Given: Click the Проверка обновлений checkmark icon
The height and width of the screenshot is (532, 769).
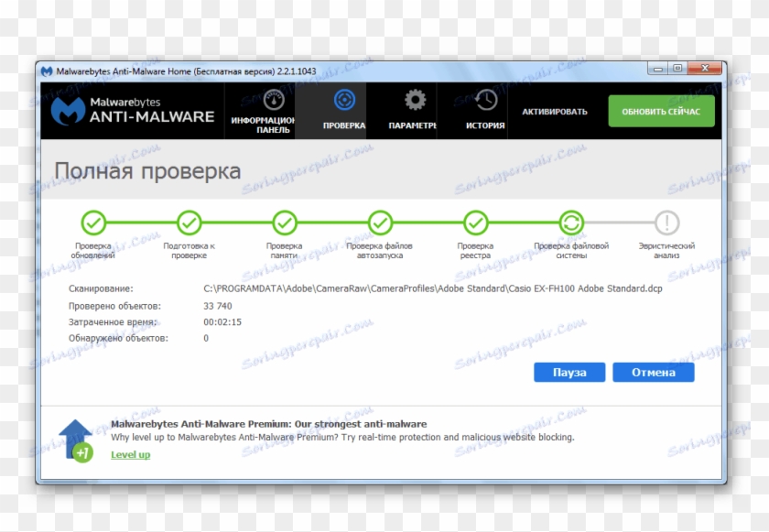Looking at the screenshot, I should pyautogui.click(x=95, y=223).
